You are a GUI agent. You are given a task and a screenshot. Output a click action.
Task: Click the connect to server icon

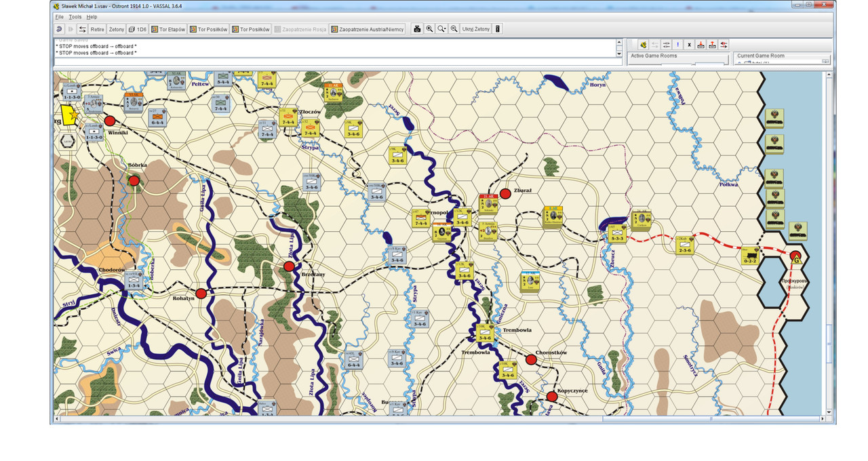coord(643,45)
